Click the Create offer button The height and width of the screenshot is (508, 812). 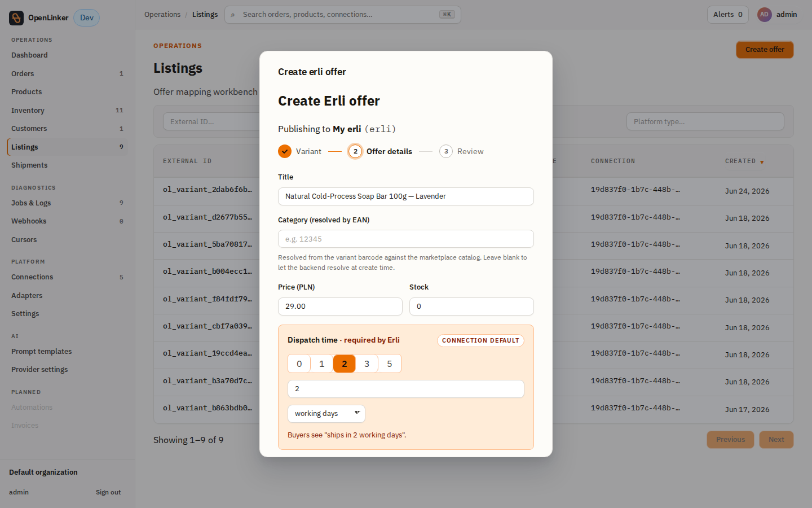pos(765,50)
